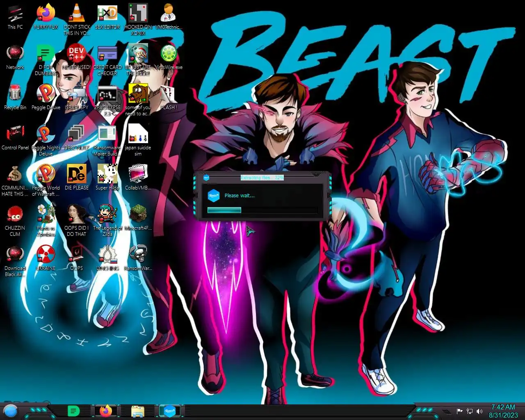Launch the HOOKED ON XONIX shortcut
The width and height of the screenshot is (525, 420).
[138, 19]
